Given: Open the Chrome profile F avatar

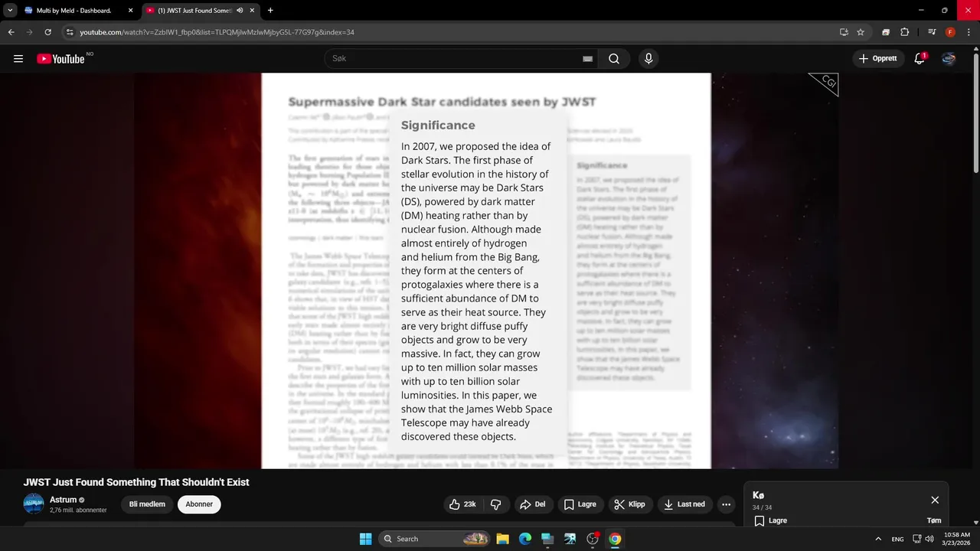Looking at the screenshot, I should pos(950,32).
